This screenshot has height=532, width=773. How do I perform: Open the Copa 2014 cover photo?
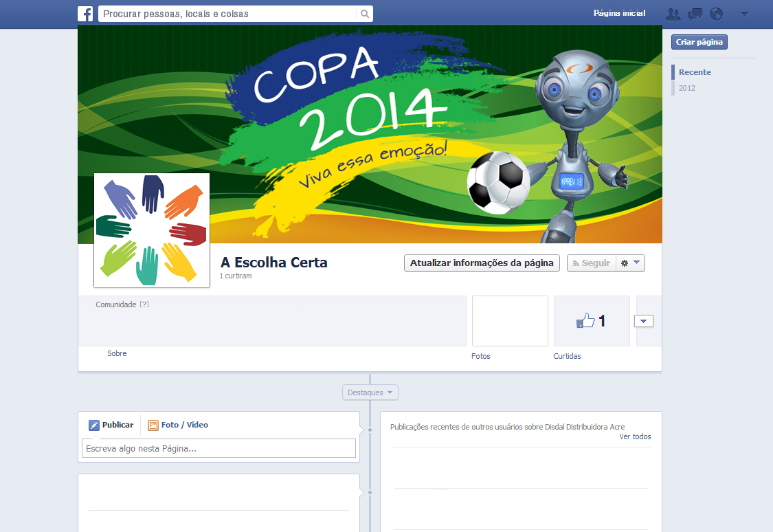coord(370,134)
